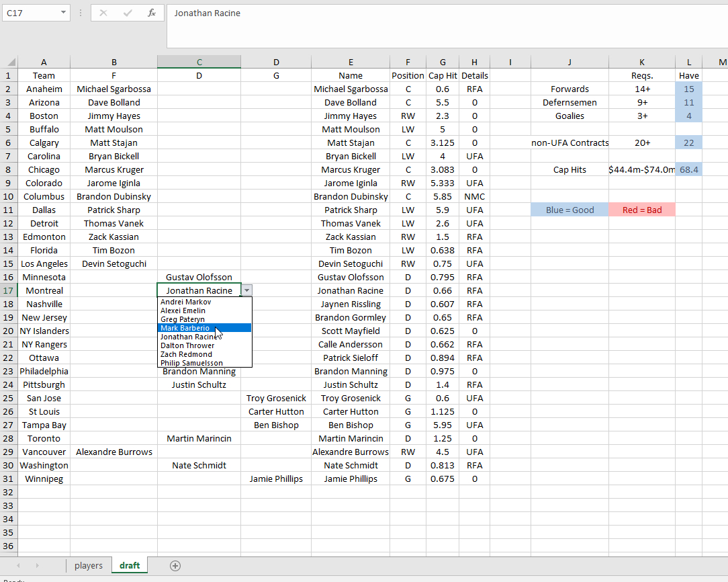Select row 10 header
The height and width of the screenshot is (582, 728).
point(9,196)
